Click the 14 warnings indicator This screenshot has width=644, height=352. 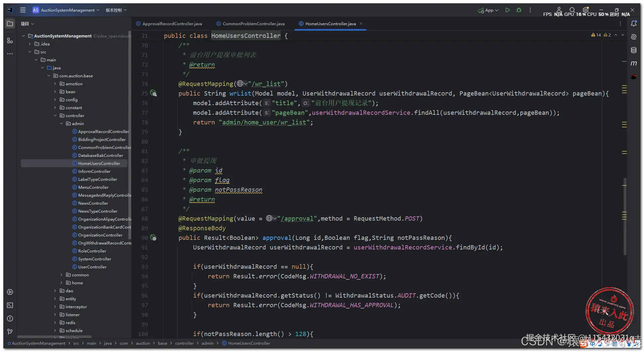coord(596,35)
